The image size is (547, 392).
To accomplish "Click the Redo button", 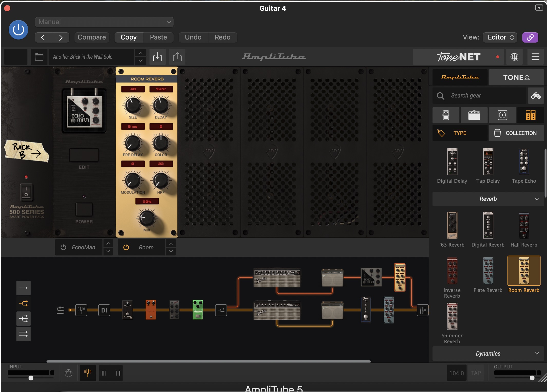I will [x=222, y=37].
